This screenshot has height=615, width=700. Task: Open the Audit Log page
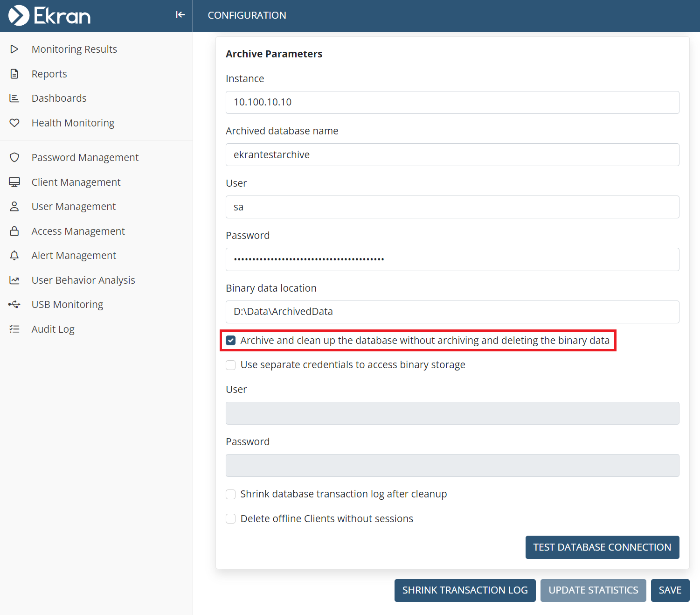tap(53, 329)
